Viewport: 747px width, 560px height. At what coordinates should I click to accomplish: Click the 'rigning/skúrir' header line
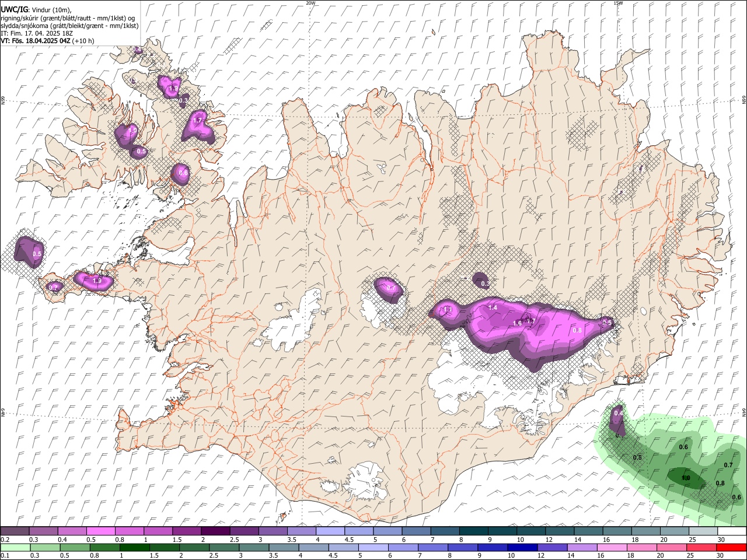pos(68,17)
